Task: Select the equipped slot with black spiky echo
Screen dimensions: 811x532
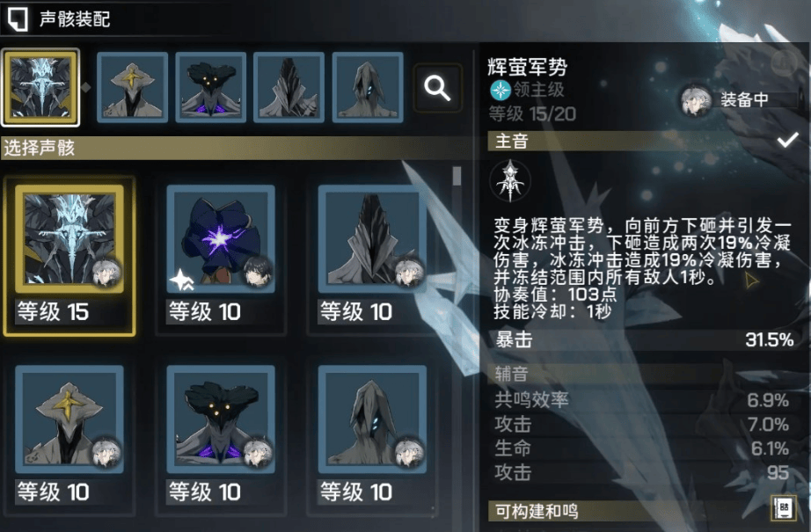Action: click(x=289, y=87)
